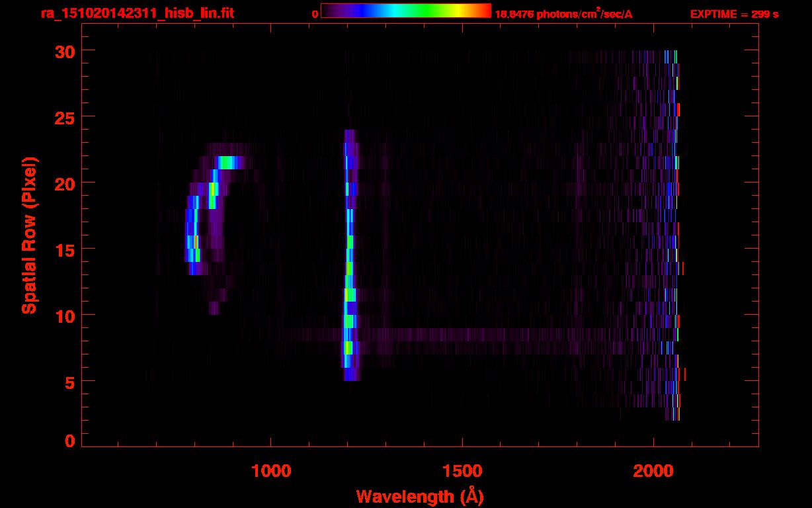
Task: Click the Spatial Row (Pixel) axis title
Action: [29, 235]
